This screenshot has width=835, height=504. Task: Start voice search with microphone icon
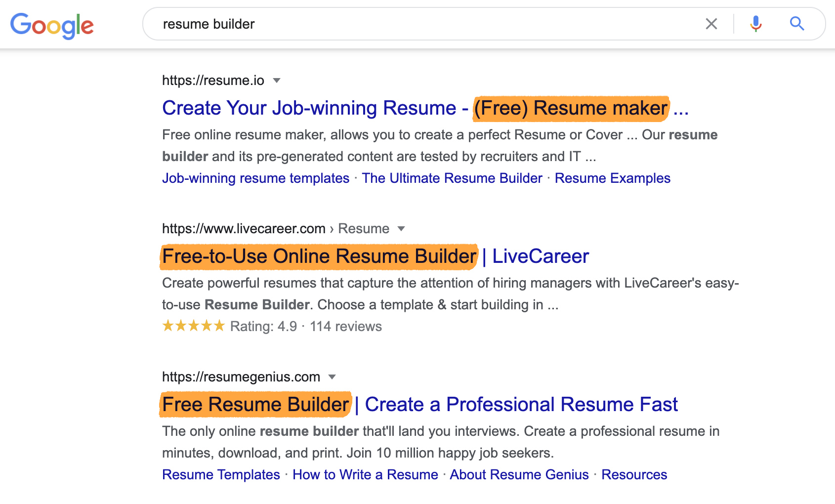(x=755, y=24)
